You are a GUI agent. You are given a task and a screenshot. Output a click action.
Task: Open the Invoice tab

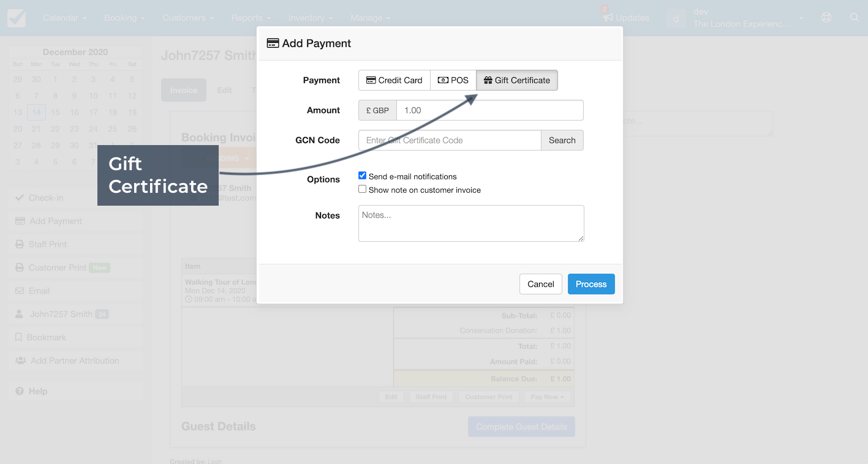(184, 90)
